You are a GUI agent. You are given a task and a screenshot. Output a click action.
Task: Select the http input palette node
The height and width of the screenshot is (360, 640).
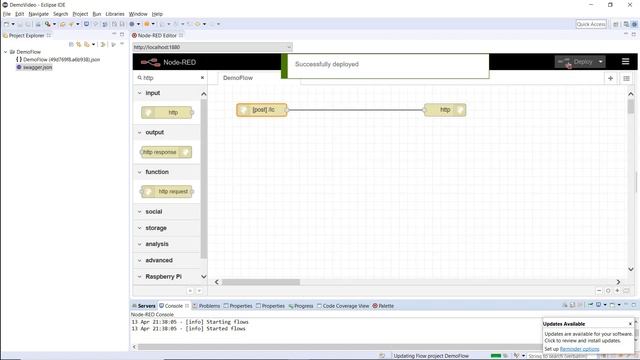tap(167, 112)
